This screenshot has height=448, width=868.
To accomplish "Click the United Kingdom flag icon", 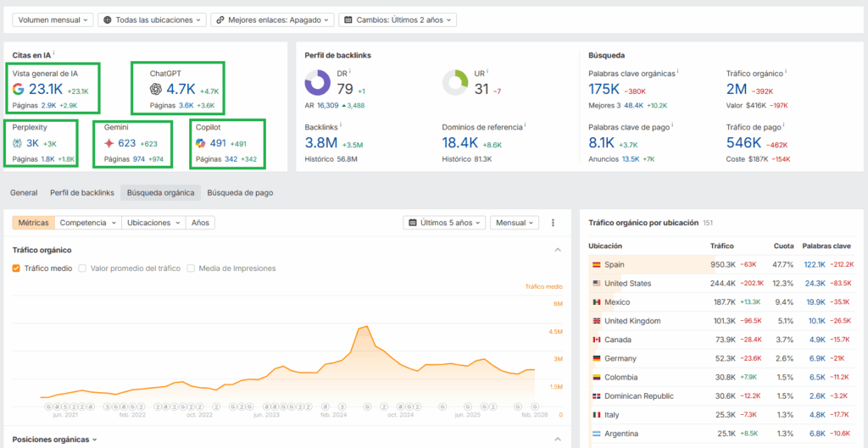I will point(596,321).
